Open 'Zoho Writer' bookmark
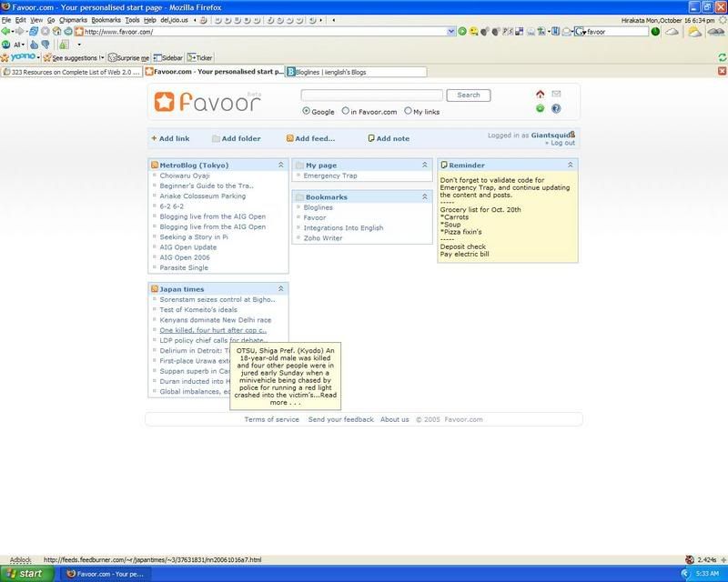 click(x=323, y=237)
